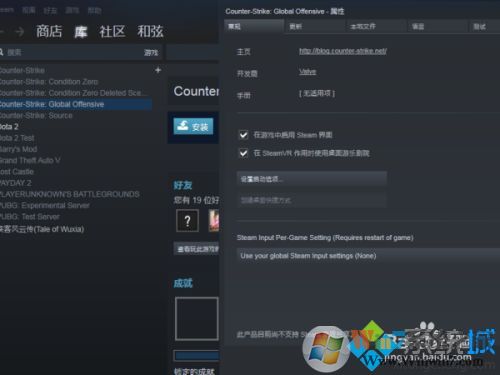This screenshot has width=500, height=375.
Task: Click the forward navigation arrow
Action: pyautogui.click(x=20, y=32)
